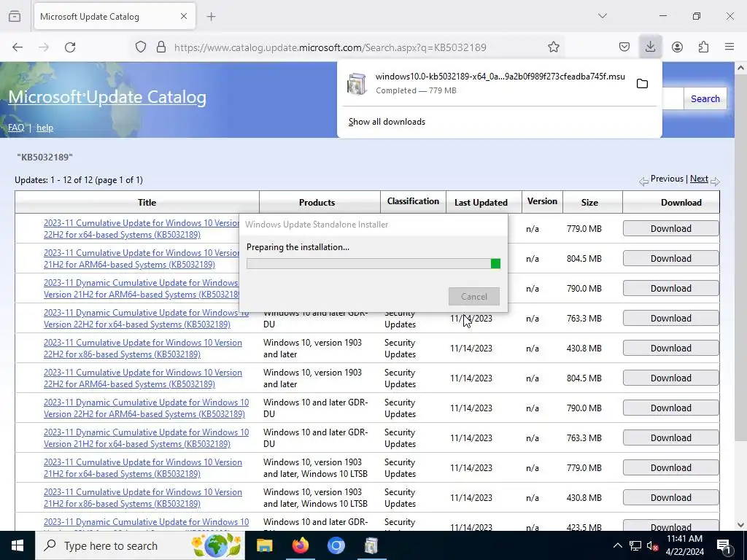The height and width of the screenshot is (560, 747).
Task: Switch to Firefox in the taskbar
Action: [x=300, y=545]
